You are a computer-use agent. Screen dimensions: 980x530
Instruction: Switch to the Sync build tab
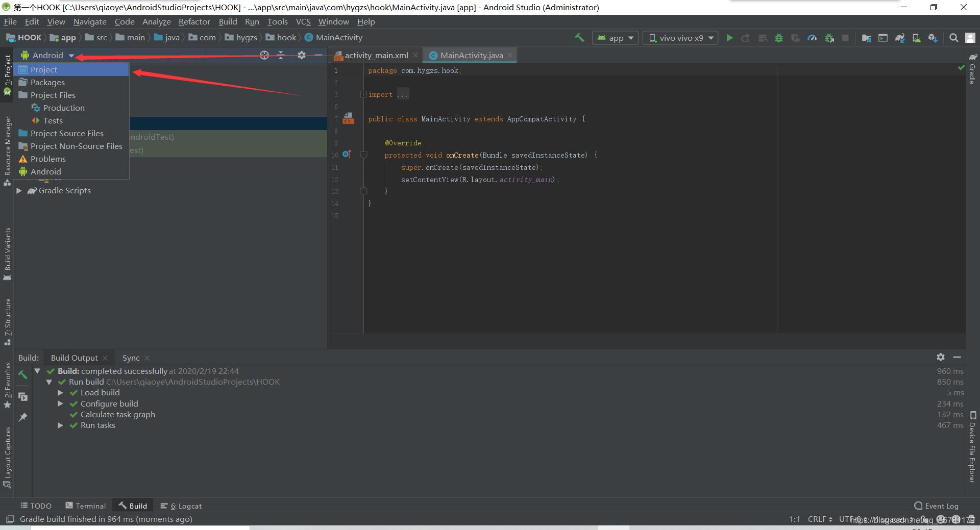pos(131,358)
